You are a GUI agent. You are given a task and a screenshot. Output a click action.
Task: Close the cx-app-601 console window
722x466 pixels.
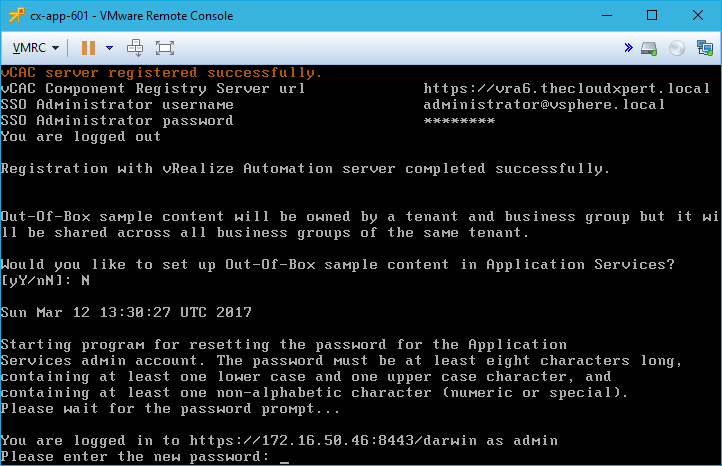click(698, 15)
